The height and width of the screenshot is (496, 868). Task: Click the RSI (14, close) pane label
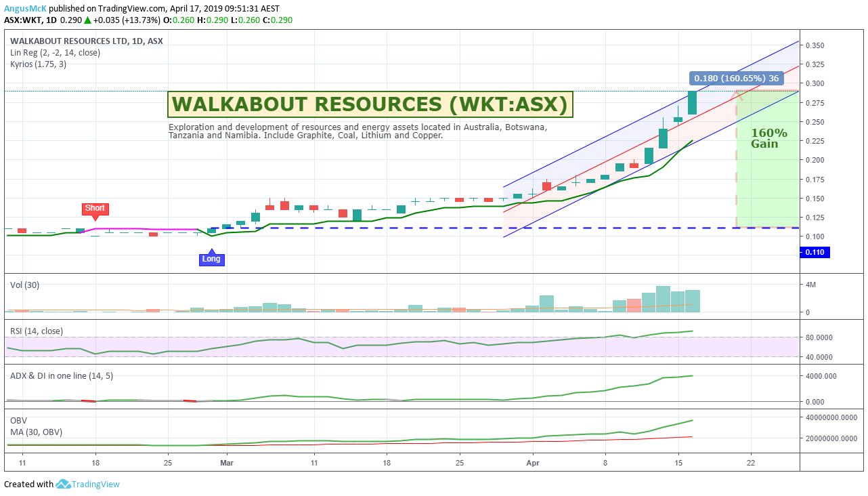(x=37, y=331)
